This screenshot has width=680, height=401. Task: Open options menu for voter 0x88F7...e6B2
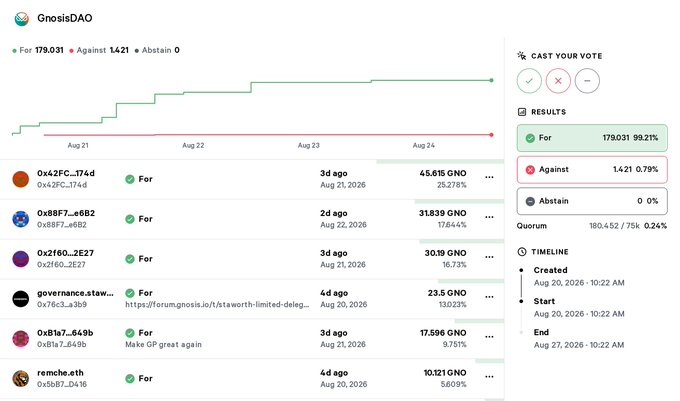tap(489, 217)
